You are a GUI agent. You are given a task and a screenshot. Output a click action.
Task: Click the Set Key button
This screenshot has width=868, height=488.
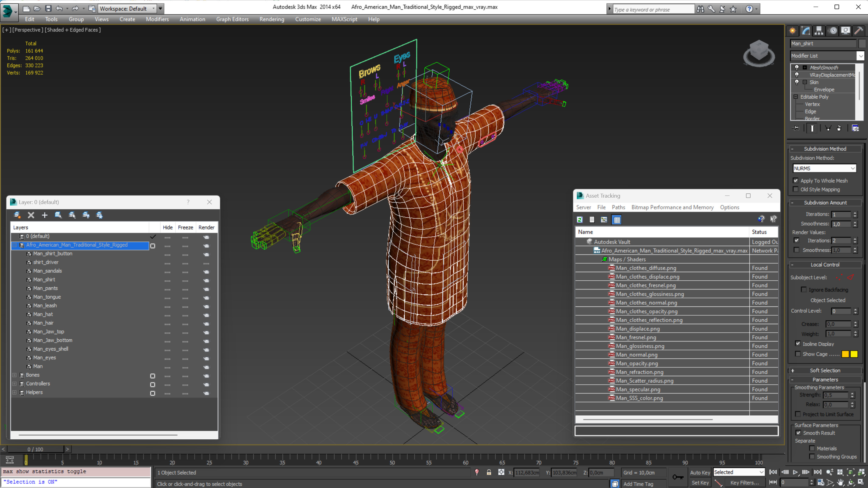click(700, 483)
